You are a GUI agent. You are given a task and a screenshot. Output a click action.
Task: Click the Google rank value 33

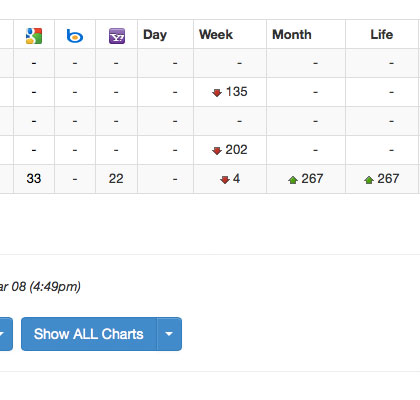pos(34,179)
